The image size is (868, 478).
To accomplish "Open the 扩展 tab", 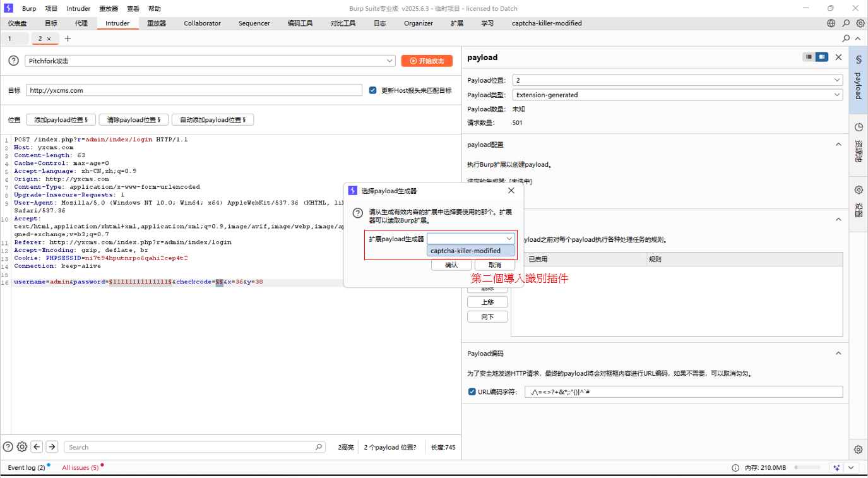I will 457,23.
